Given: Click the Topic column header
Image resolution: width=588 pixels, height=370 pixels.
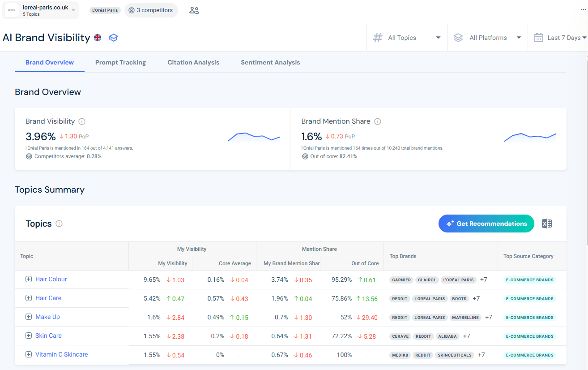Looking at the screenshot, I should (72, 256).
